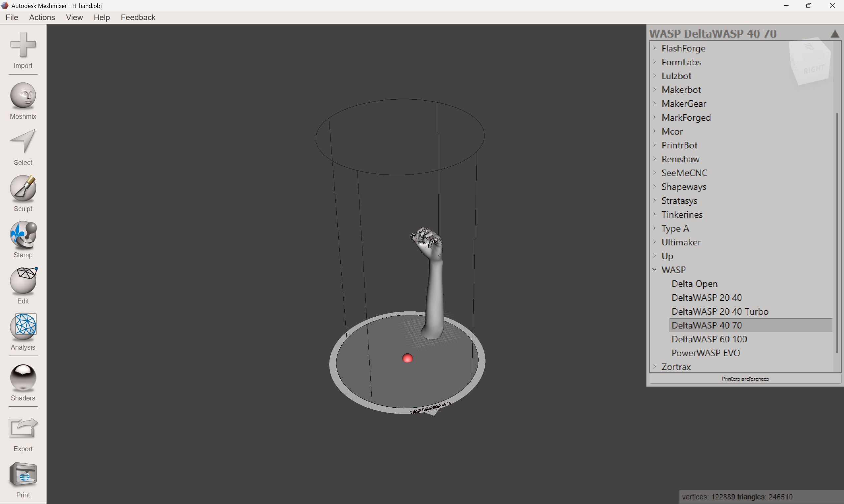The height and width of the screenshot is (504, 844).
Task: Open the Import tool
Action: click(x=23, y=50)
